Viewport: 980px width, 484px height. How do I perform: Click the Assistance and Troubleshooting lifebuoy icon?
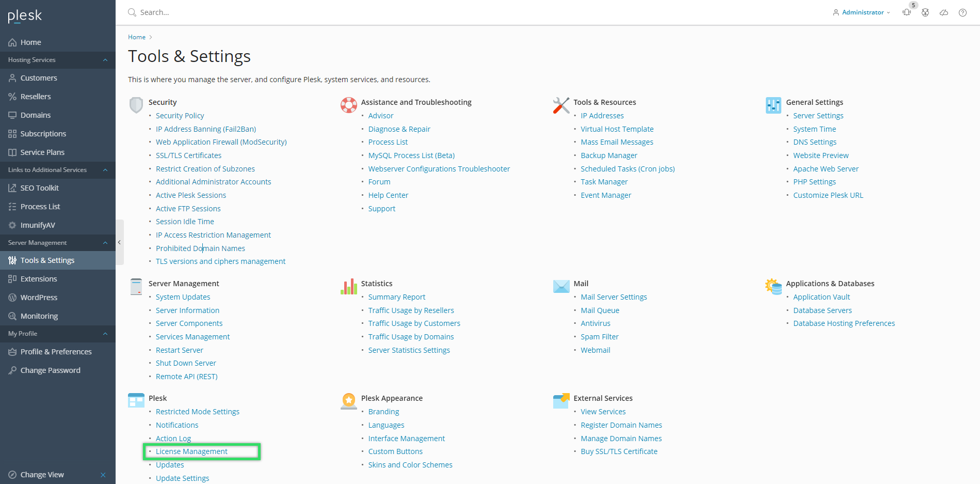(349, 105)
